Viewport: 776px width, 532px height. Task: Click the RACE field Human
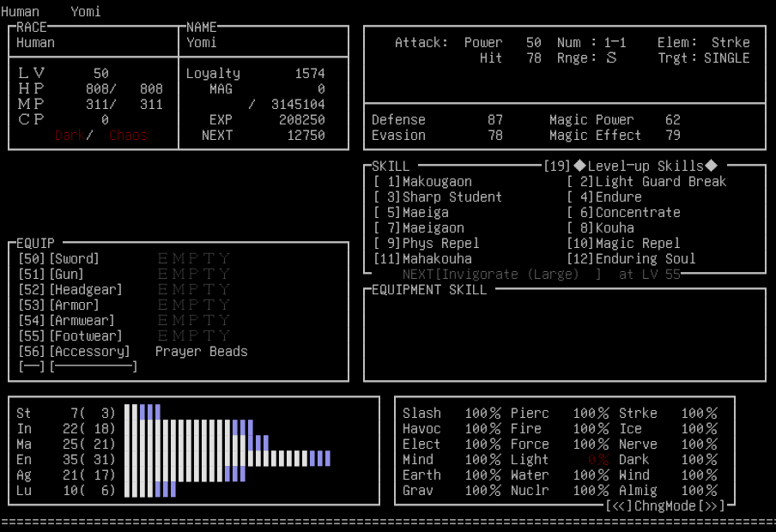pos(35,43)
